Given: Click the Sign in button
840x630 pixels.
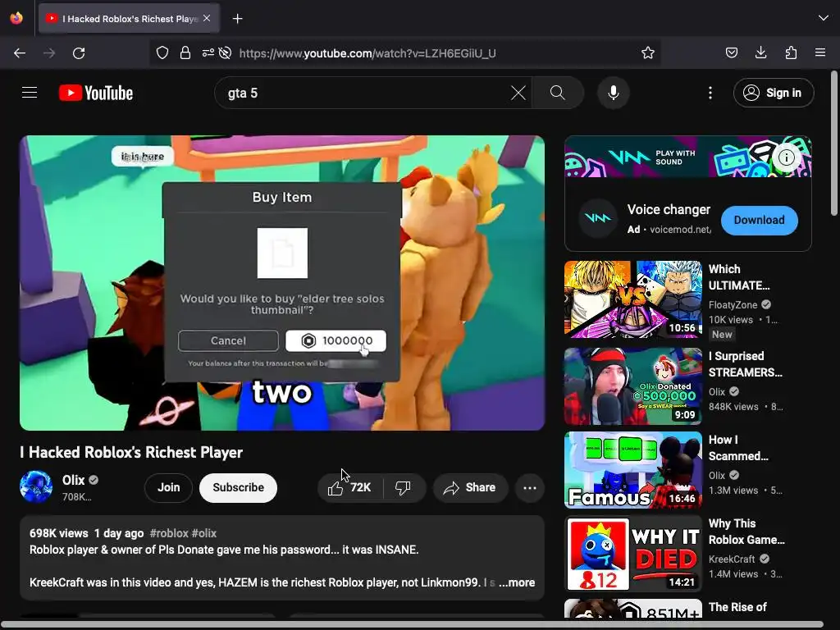Looking at the screenshot, I should [x=773, y=93].
